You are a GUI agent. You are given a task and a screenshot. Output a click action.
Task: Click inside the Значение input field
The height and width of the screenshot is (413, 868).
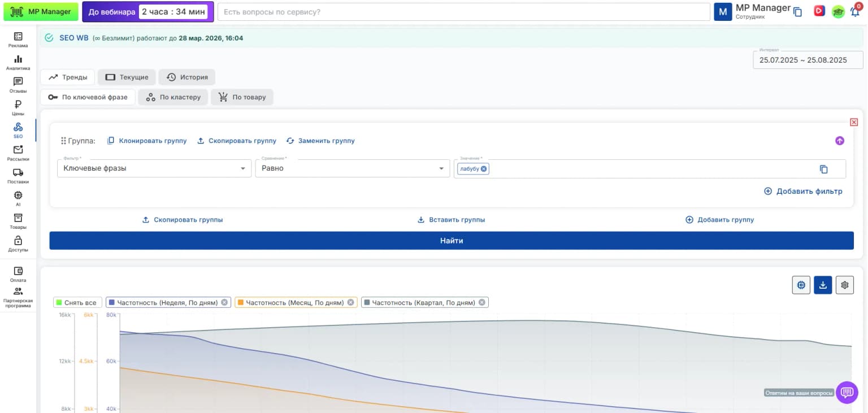pos(650,169)
